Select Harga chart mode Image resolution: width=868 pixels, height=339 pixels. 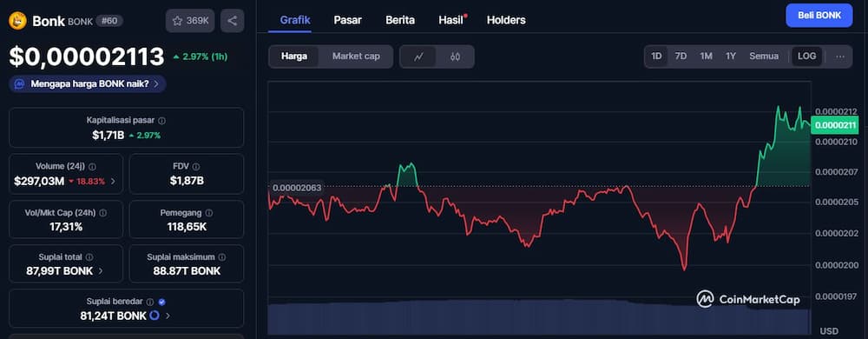point(294,56)
